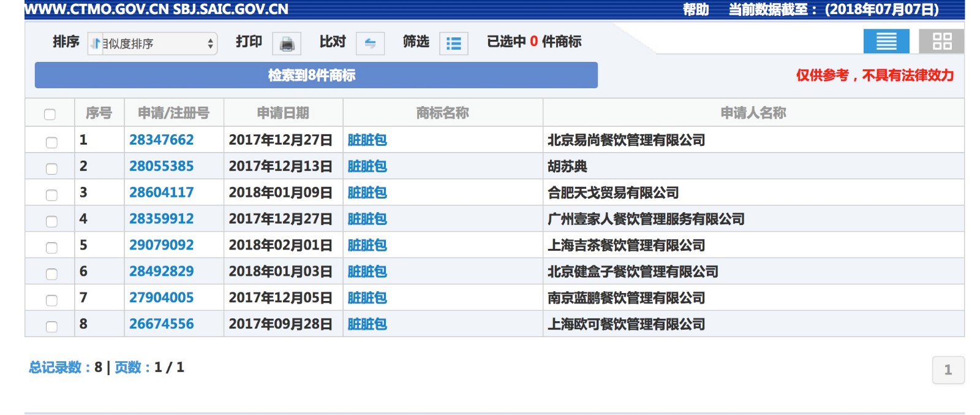980x415 pixels.
Task: Select row 3 checkbox
Action: 51,195
